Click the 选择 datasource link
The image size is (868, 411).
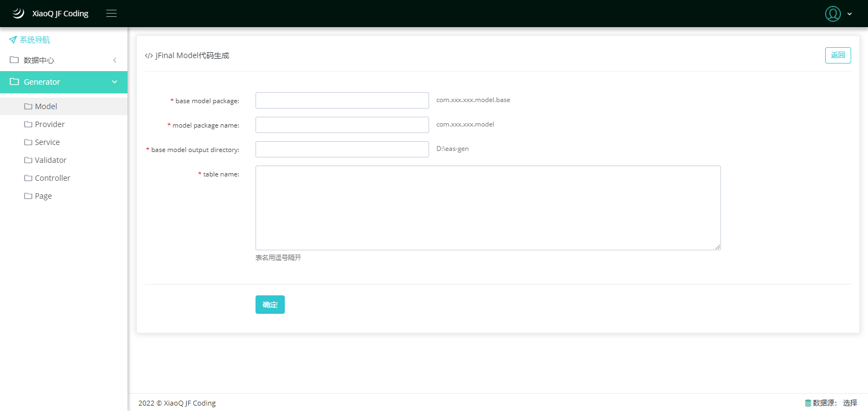coord(850,403)
